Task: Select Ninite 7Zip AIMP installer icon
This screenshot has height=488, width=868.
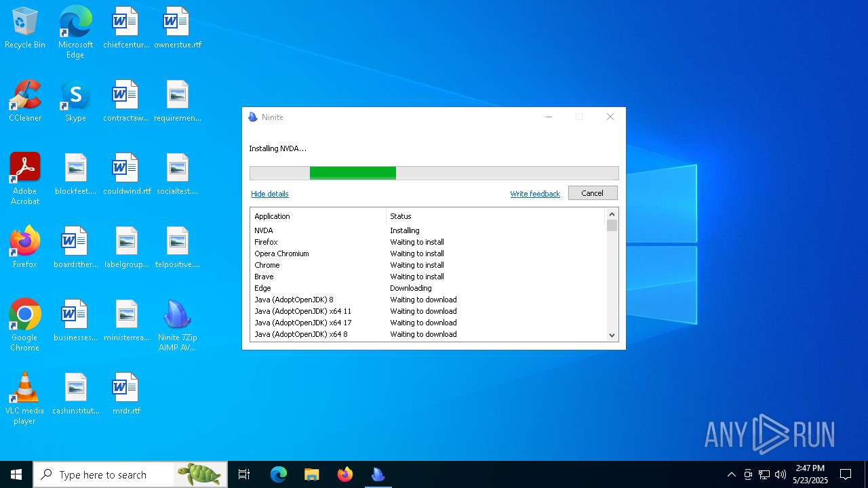Action: click(x=178, y=325)
